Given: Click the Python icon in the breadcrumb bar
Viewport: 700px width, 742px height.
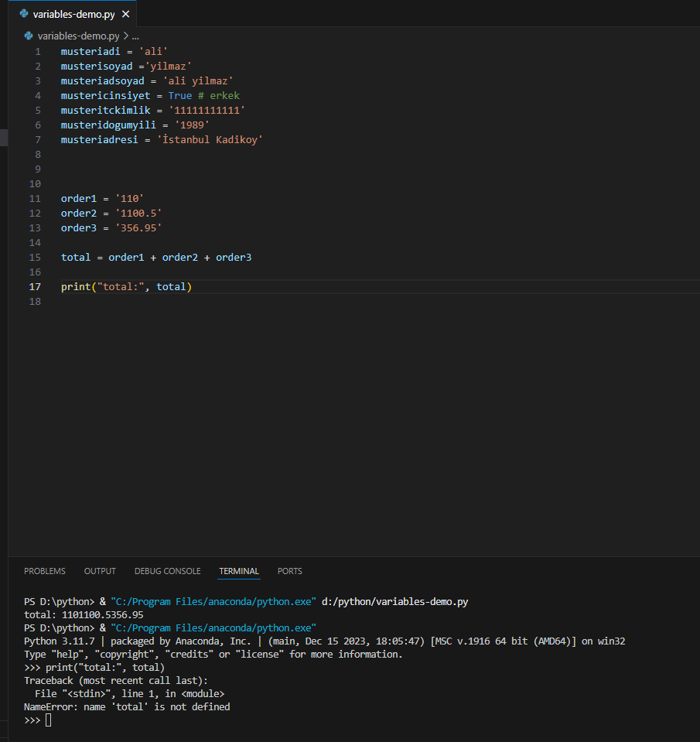Looking at the screenshot, I should 29,36.
